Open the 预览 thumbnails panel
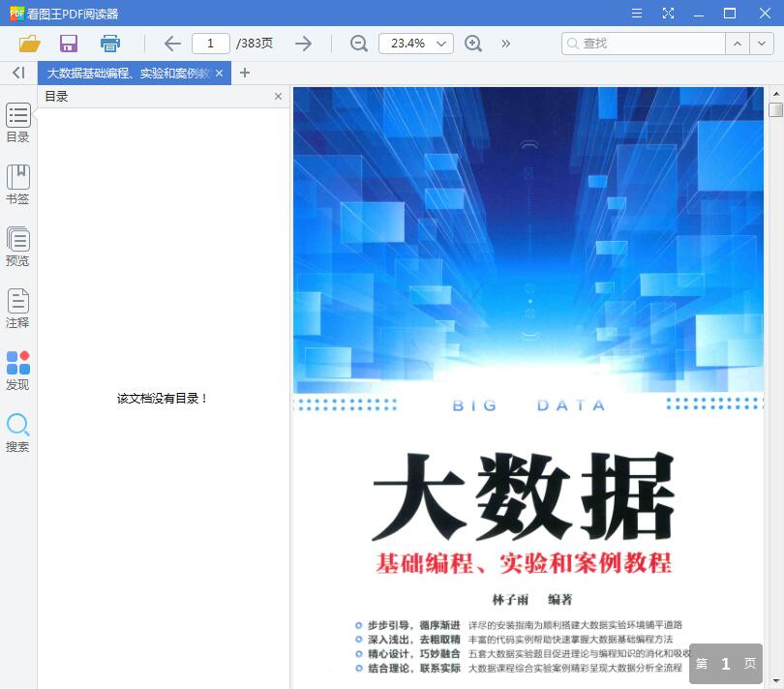Viewport: 784px width, 689px height. pyautogui.click(x=18, y=247)
